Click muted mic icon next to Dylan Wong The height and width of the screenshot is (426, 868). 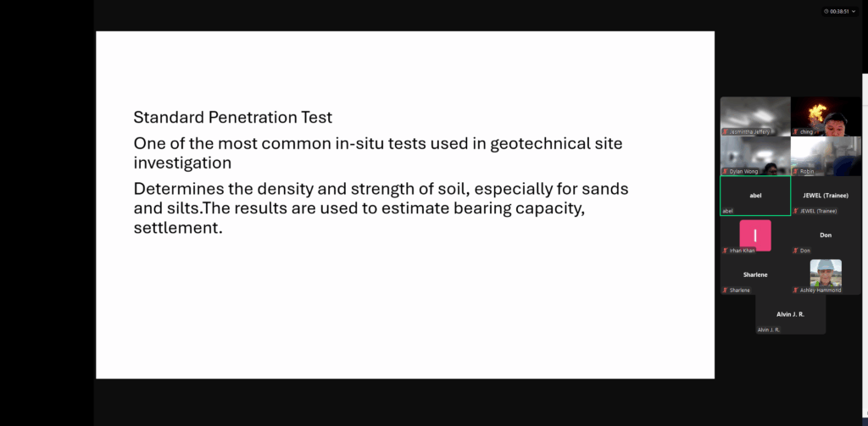click(x=726, y=172)
